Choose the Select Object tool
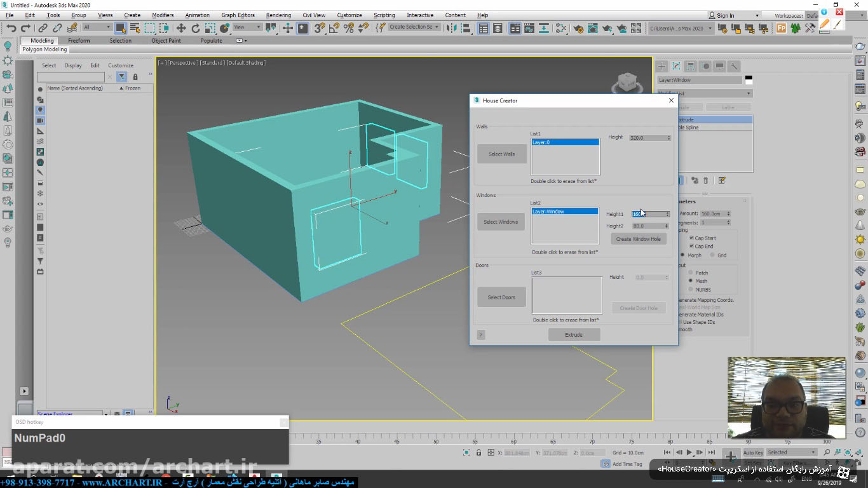The image size is (868, 488). click(120, 28)
